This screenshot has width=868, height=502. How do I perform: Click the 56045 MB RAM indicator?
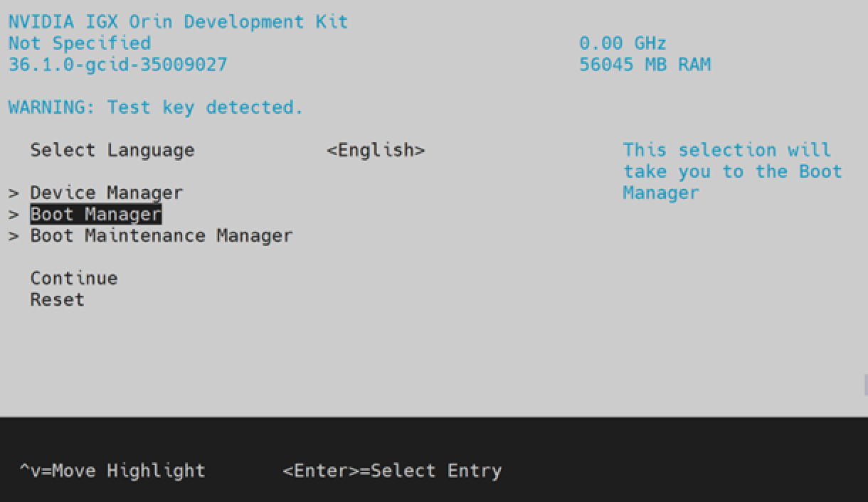point(645,64)
